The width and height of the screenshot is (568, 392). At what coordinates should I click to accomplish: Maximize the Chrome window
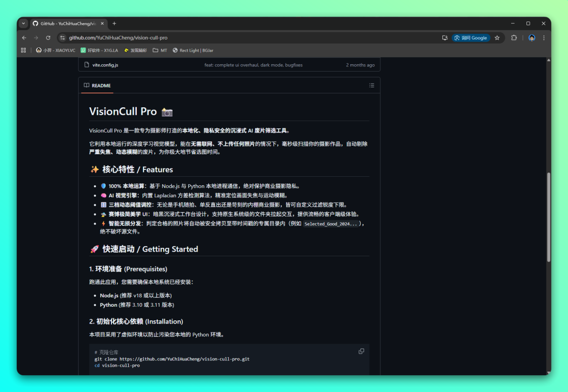[x=528, y=24]
